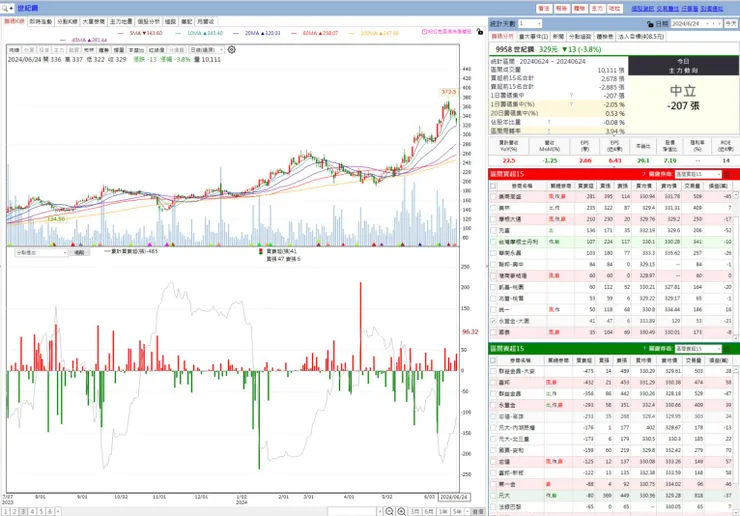Open the 主力地圖 tab
This screenshot has width=740, height=516.
click(121, 22)
